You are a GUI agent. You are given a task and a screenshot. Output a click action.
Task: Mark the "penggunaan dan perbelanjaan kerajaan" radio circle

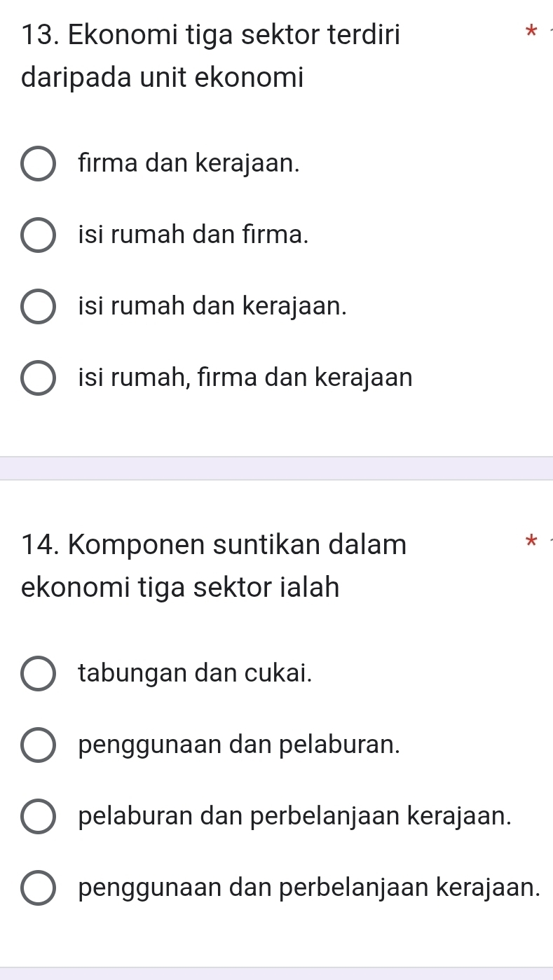[39, 889]
